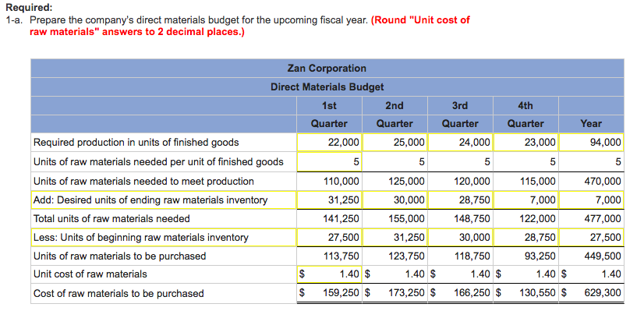Click the Year total 470,000
This screenshot has width=644, height=318.
[603, 181]
